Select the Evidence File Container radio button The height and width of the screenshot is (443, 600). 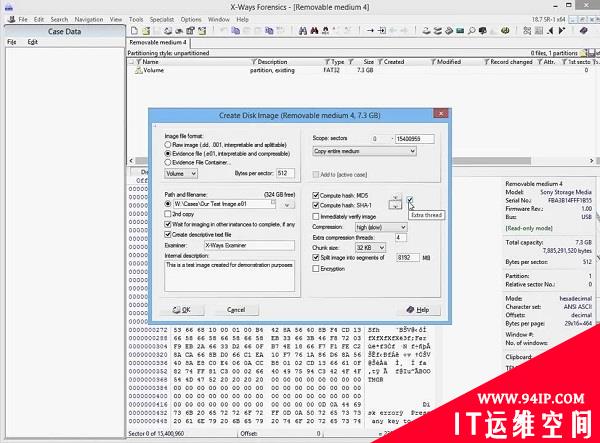click(x=168, y=163)
